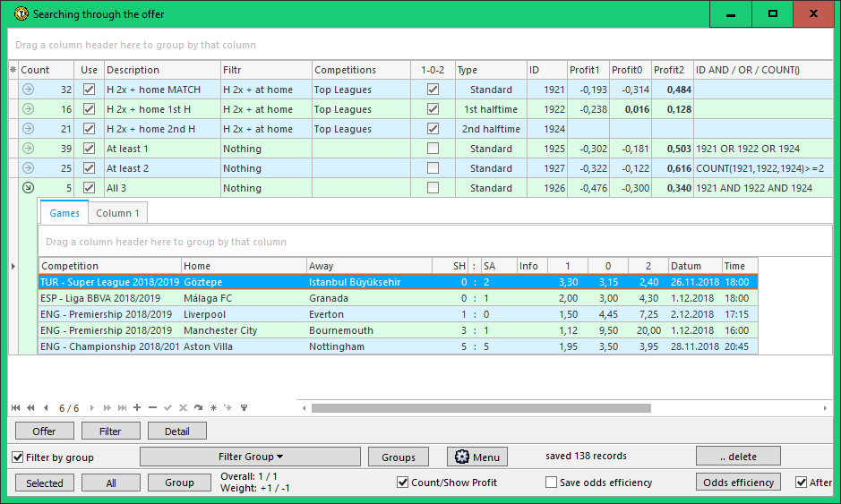Delete record using minus icon in navigator
The height and width of the screenshot is (504, 841).
click(152, 408)
